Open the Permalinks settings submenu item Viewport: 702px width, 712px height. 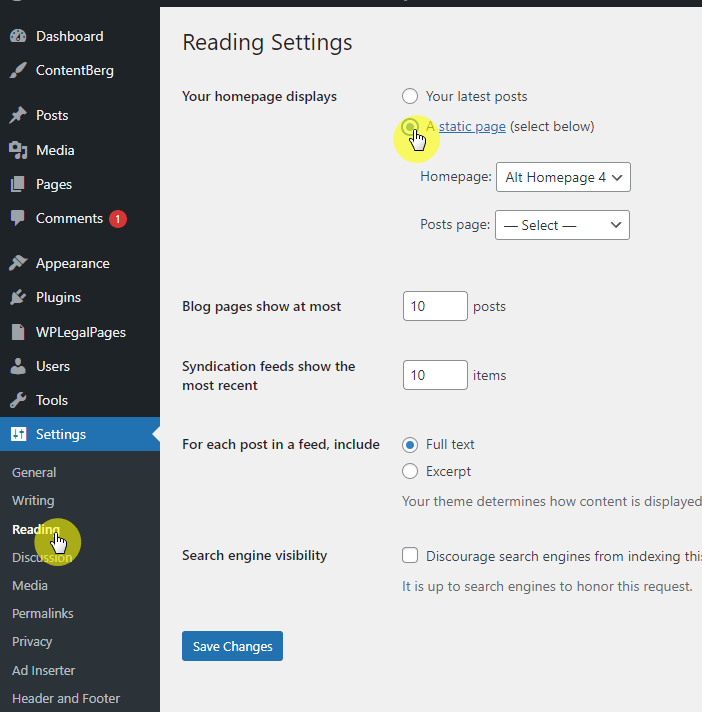click(43, 613)
